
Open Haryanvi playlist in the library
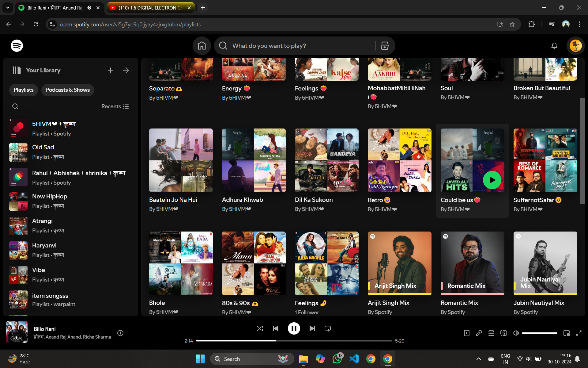tap(70, 250)
